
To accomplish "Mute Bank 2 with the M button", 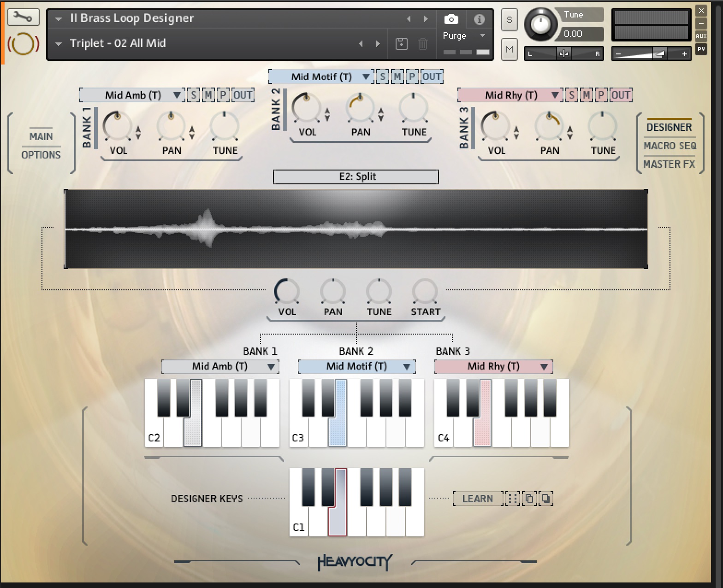I will [x=397, y=77].
